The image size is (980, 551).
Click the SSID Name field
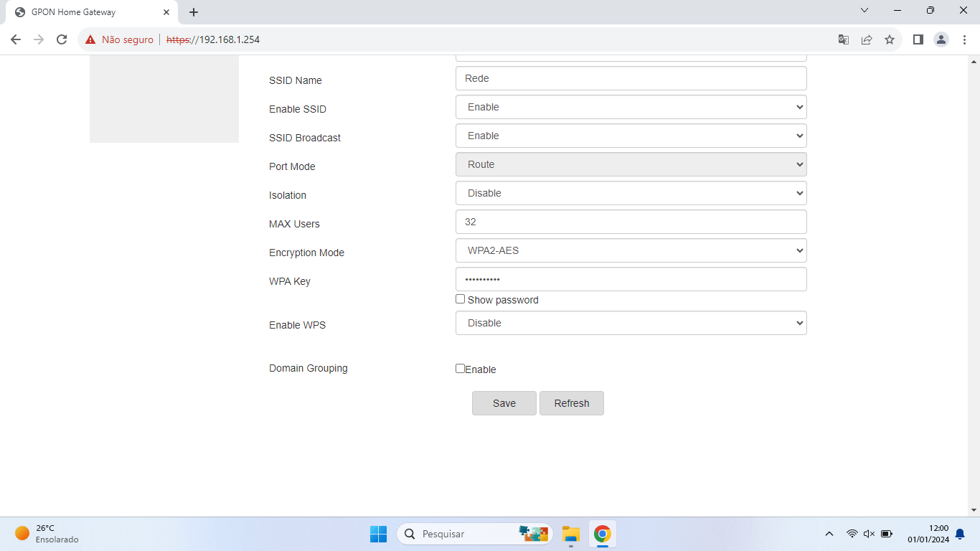coord(631,78)
